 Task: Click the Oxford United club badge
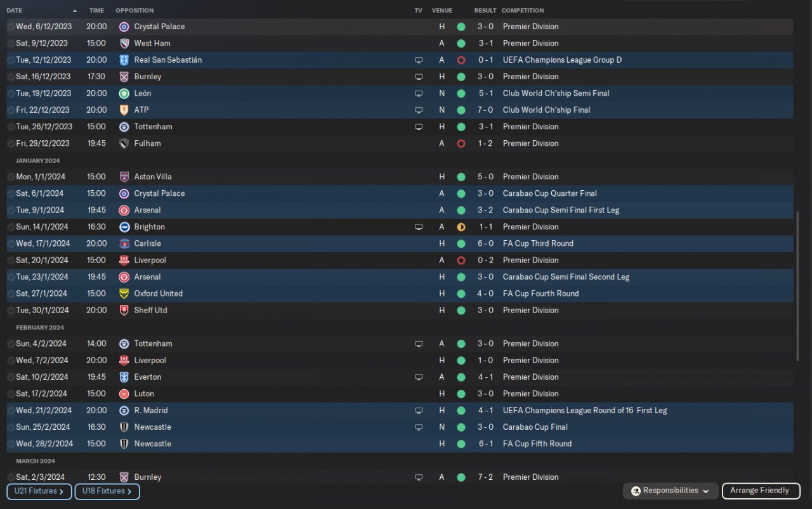[x=124, y=293]
